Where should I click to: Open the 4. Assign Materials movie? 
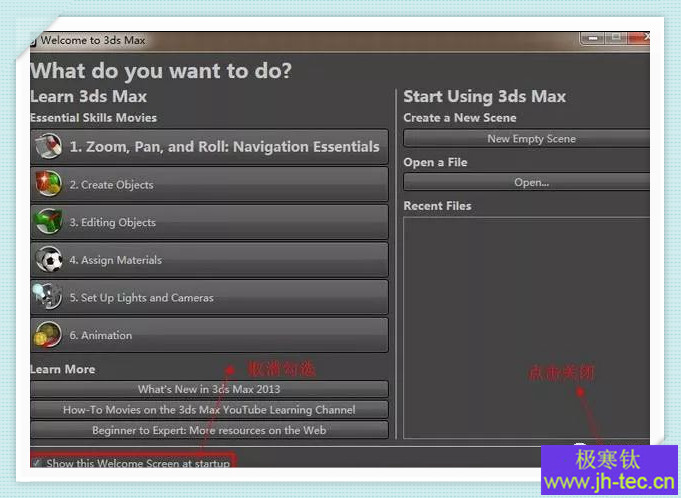[209, 260]
